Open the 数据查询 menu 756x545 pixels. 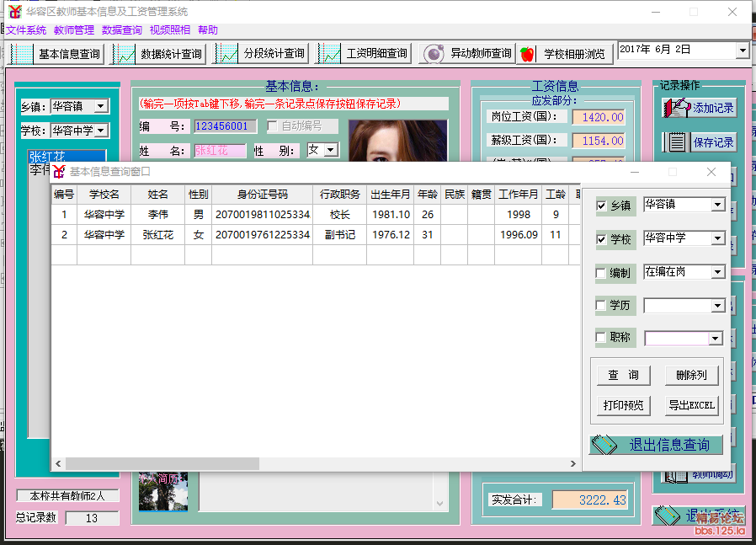click(122, 30)
